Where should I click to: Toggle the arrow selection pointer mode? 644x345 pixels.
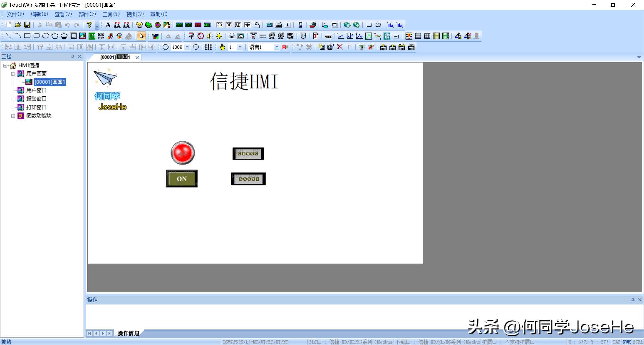point(141,36)
